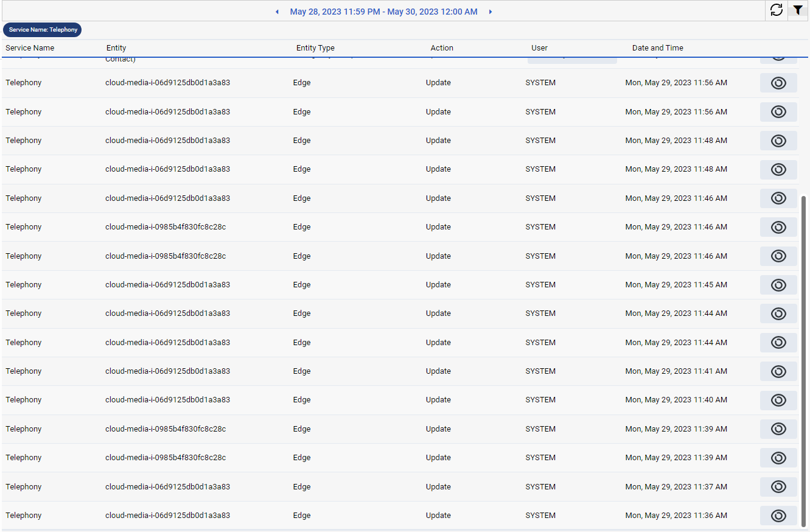This screenshot has height=532, width=810.
Task: Click the Service Name: Telephony filter chip
Action: 43,30
